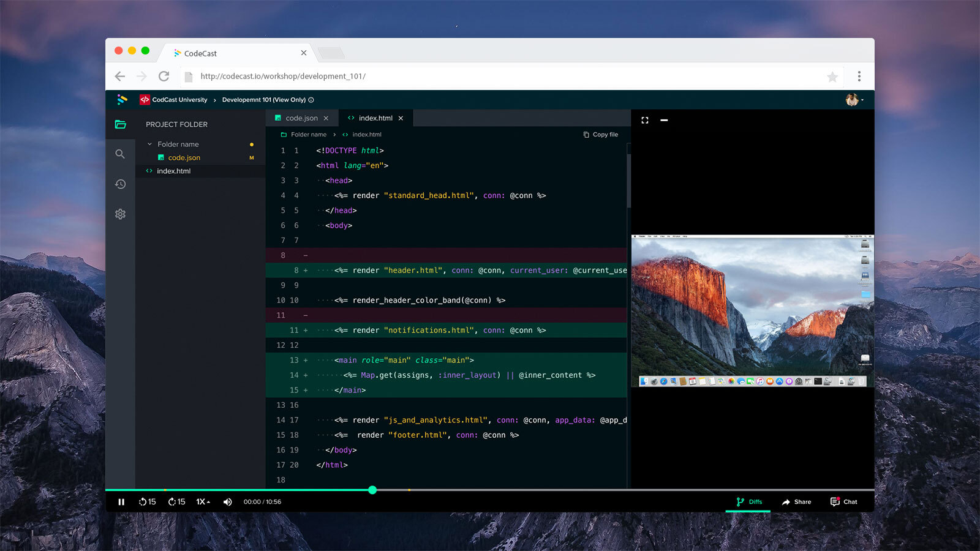This screenshot has height=551, width=980.
Task: Click the fullscreen icon on the video panel
Action: pyautogui.click(x=644, y=120)
